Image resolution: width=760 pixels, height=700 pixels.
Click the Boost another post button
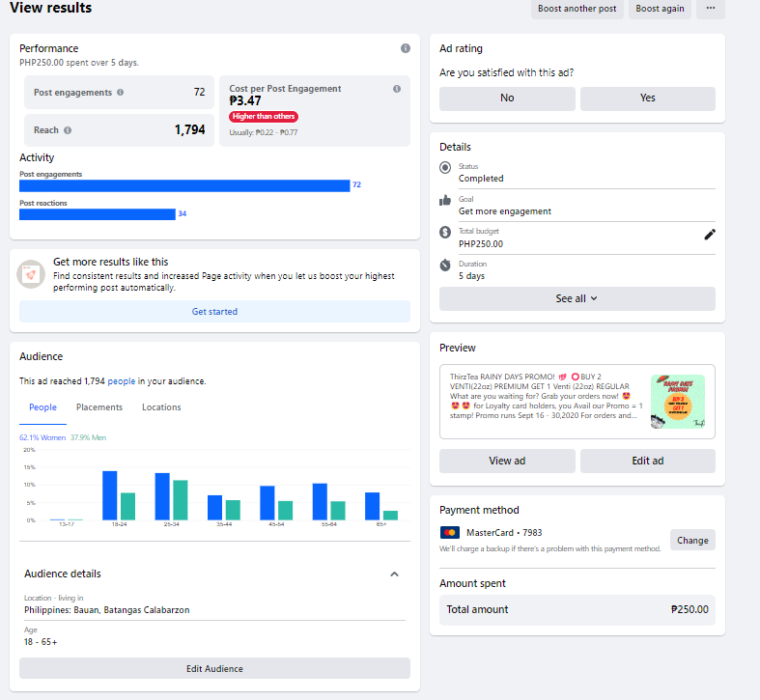[x=577, y=9]
